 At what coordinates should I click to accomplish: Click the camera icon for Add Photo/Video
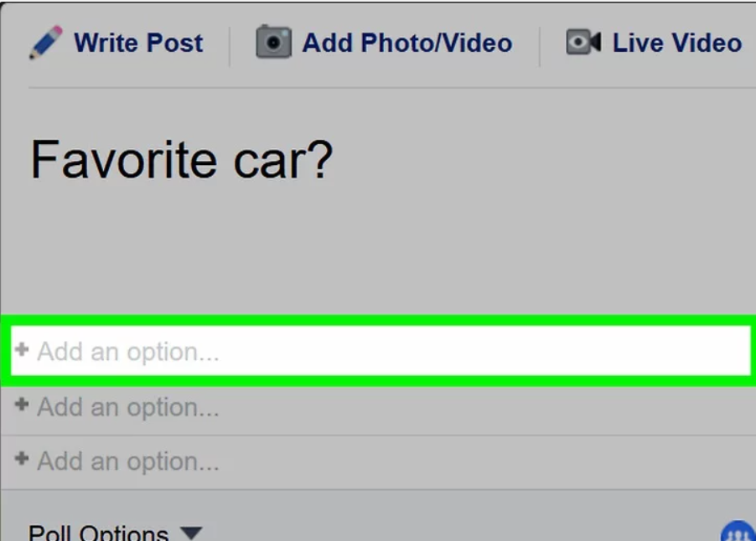pos(273,42)
